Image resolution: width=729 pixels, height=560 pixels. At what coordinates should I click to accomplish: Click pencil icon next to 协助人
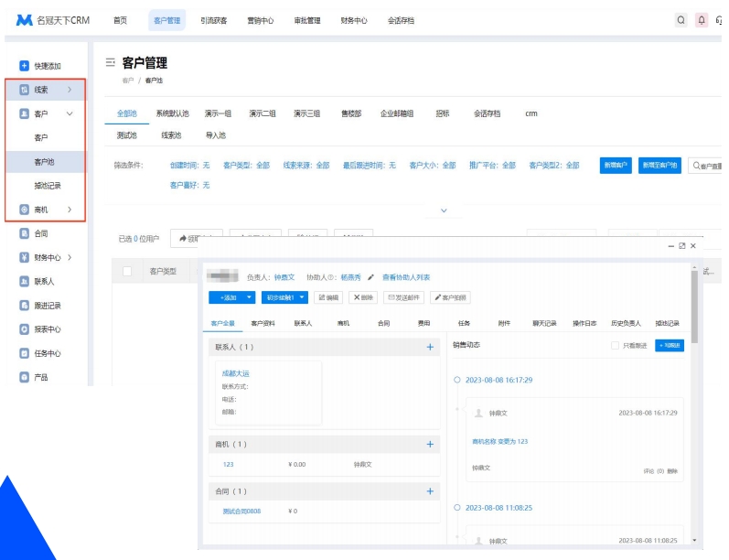coord(370,277)
